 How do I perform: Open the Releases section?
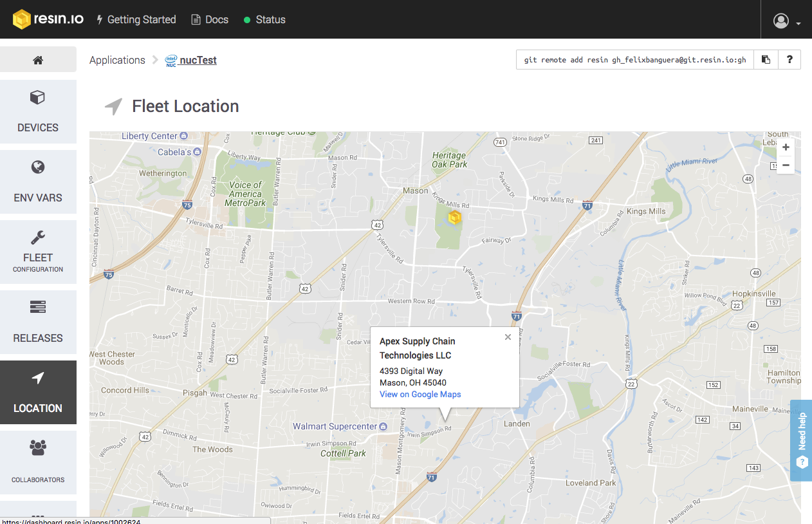tap(38, 322)
